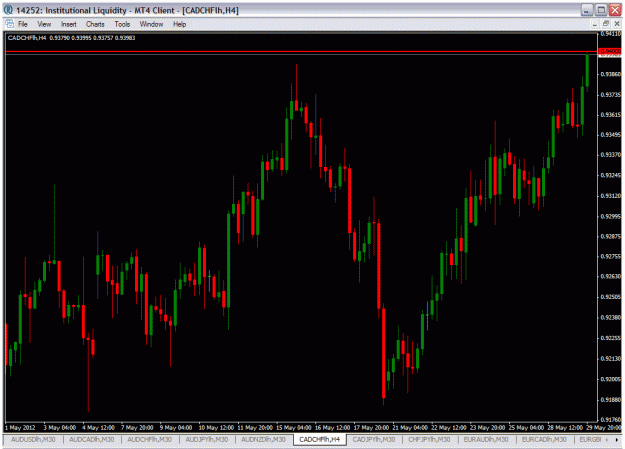625x449 pixels.
Task: Click the 0.93860 price scale label
Action: pyautogui.click(x=610, y=74)
